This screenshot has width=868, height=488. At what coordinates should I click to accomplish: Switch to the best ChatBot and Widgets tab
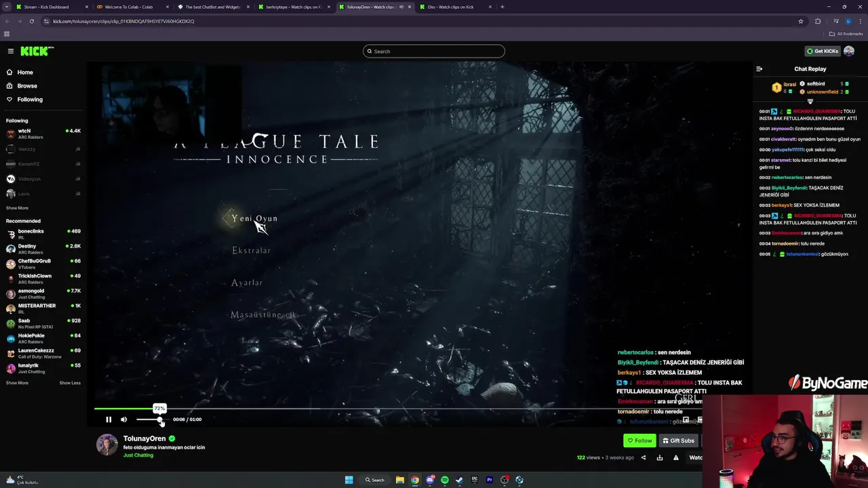pos(212,7)
